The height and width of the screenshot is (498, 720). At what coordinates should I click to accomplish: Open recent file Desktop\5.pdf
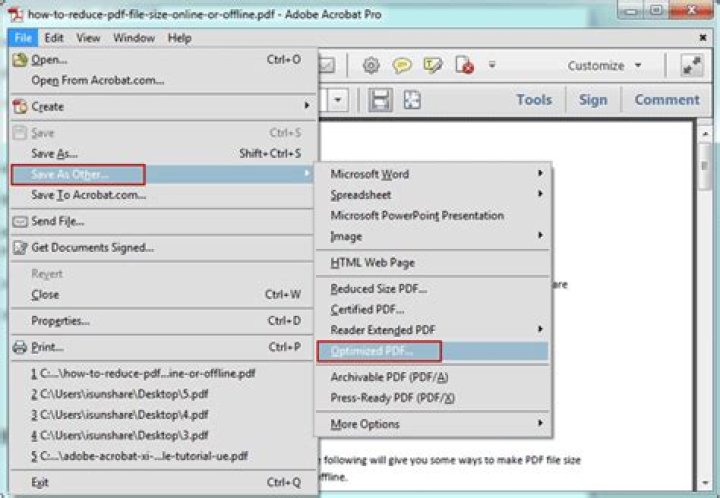coord(162,394)
